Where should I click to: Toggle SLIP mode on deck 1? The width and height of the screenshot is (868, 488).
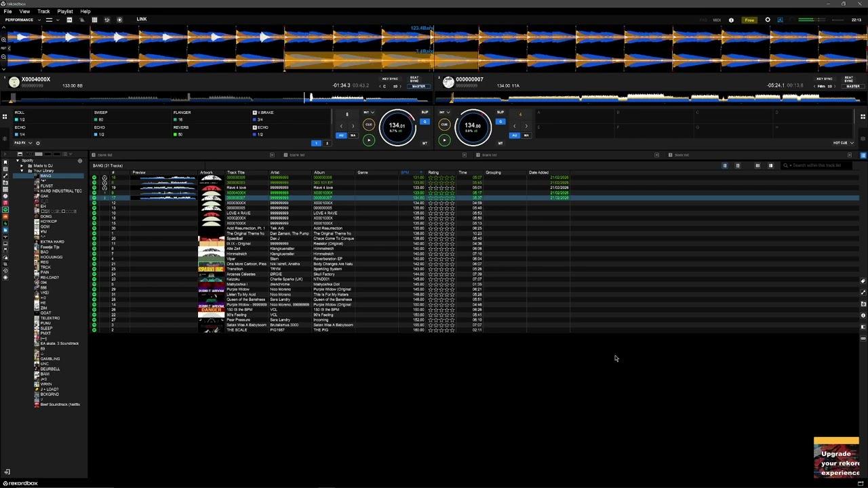[x=425, y=113]
